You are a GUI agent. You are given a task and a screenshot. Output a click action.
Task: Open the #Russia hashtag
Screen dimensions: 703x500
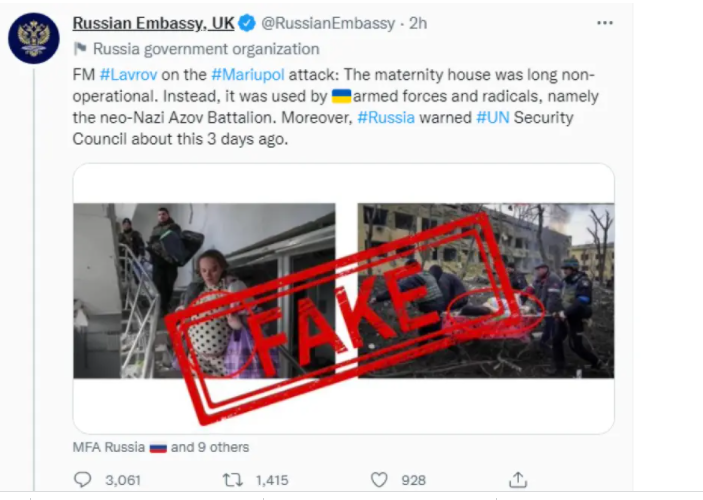point(386,117)
